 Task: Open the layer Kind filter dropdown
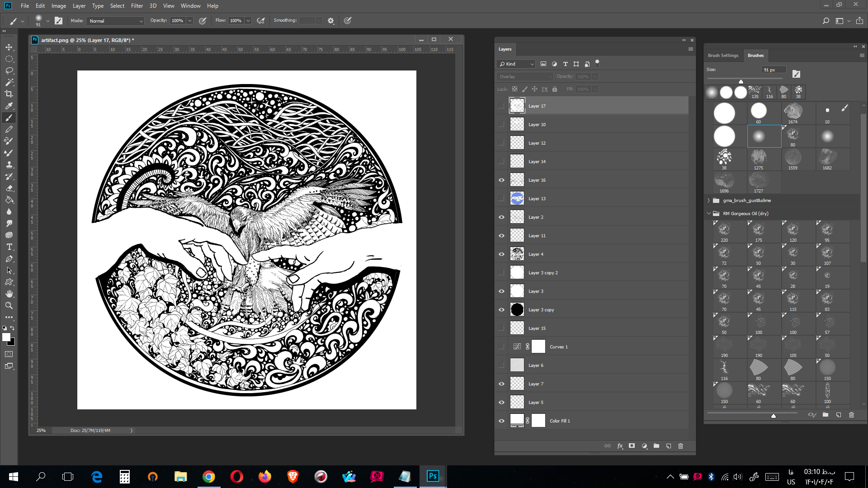[517, 64]
